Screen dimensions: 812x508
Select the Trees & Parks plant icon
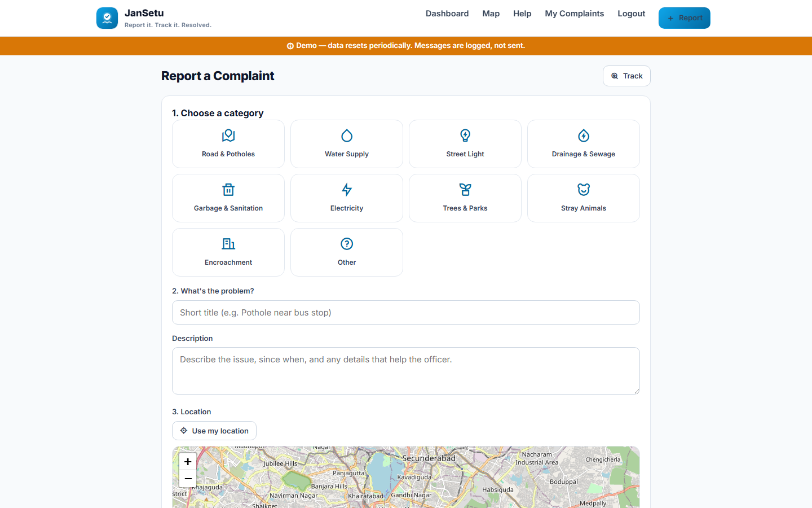pyautogui.click(x=465, y=190)
